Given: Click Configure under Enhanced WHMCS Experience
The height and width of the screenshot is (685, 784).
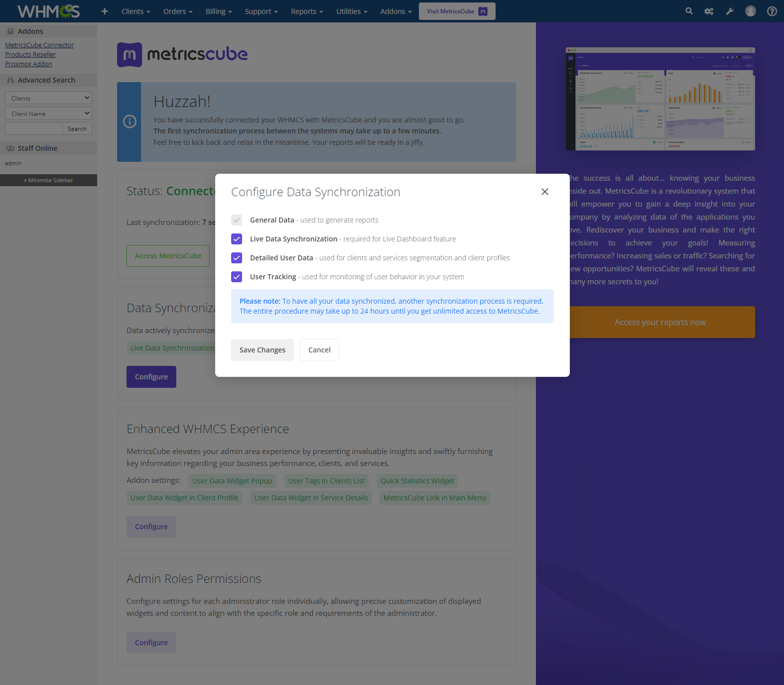Looking at the screenshot, I should [151, 527].
